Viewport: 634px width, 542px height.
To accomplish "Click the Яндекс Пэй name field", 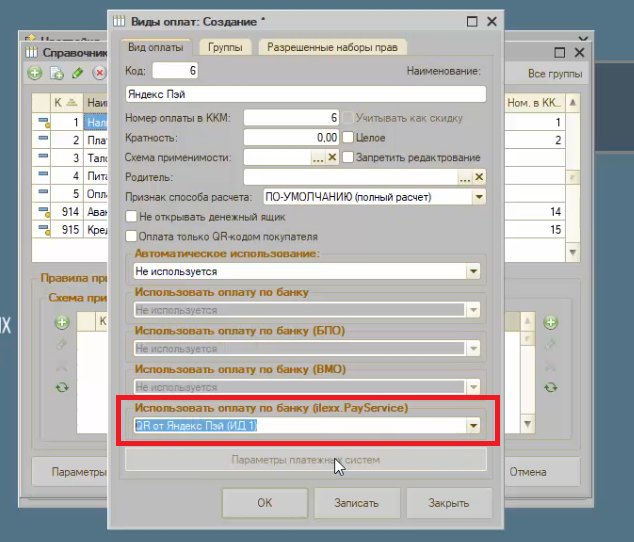I will coord(306,94).
